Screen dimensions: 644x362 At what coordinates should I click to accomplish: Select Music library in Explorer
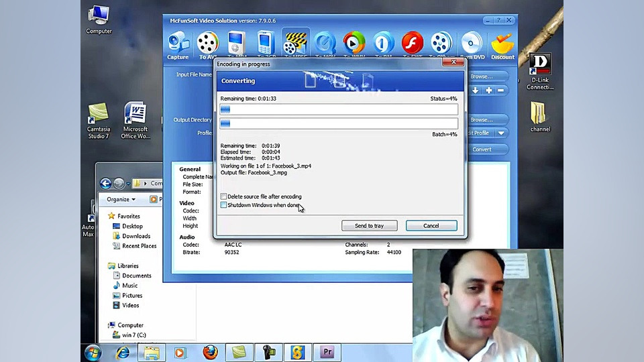129,286
